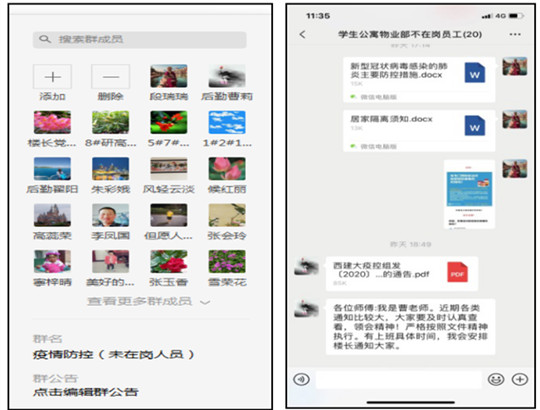The width and height of the screenshot is (540, 410).
Task: Tap the plus more-options icon in chat bar
Action: 520,379
